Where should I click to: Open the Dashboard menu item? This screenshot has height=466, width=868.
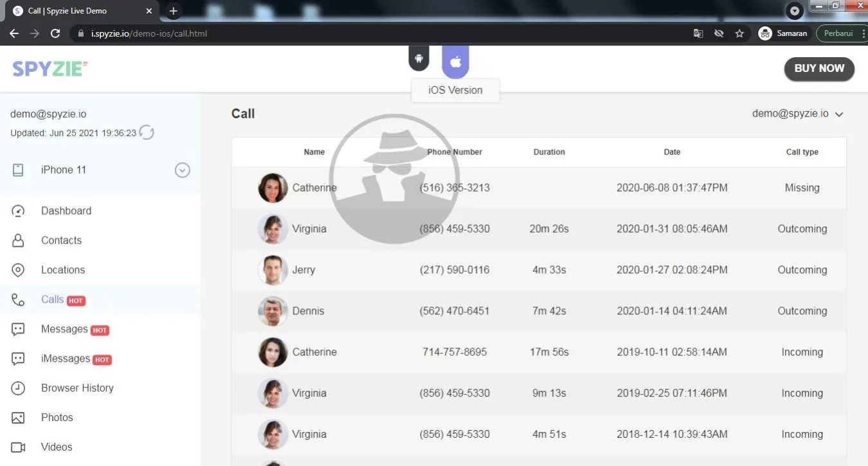pyautogui.click(x=66, y=211)
